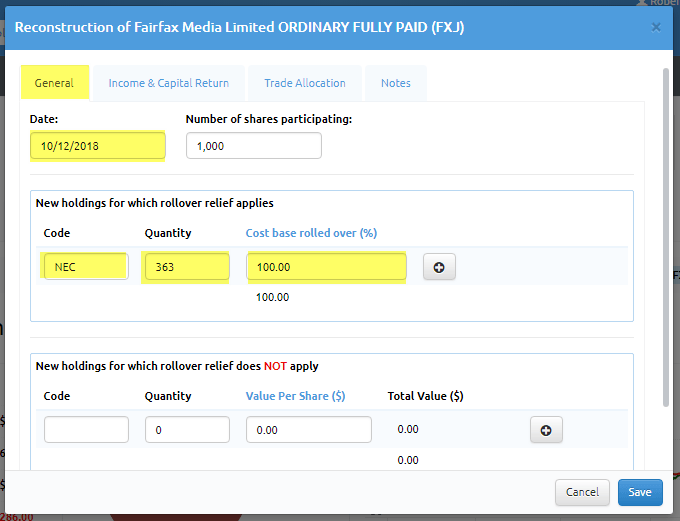Viewport: 680px width, 521px height.
Task: Click the empty Code field for non-rollover holdings
Action: pyautogui.click(x=86, y=429)
